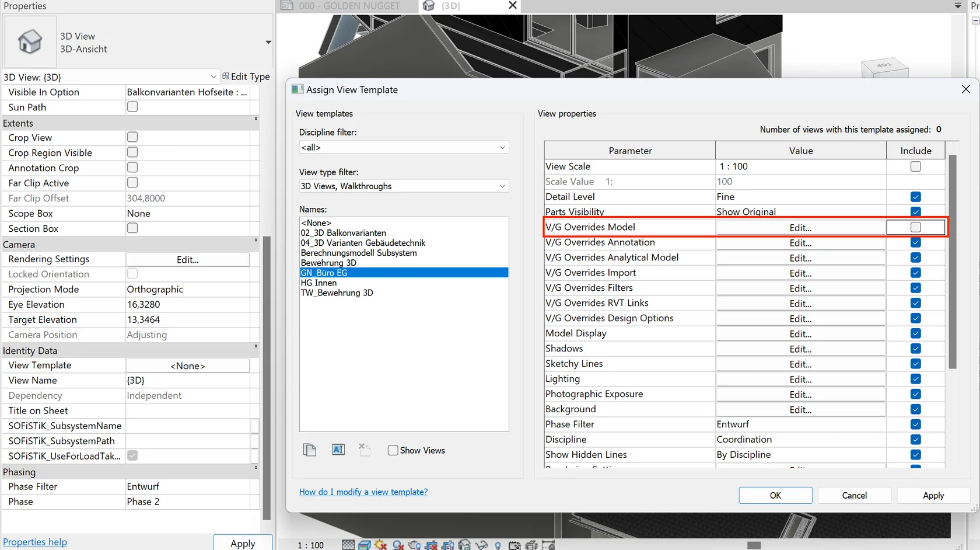Open Visual Style from view control bar
Image resolution: width=980 pixels, height=550 pixels.
coord(365,545)
